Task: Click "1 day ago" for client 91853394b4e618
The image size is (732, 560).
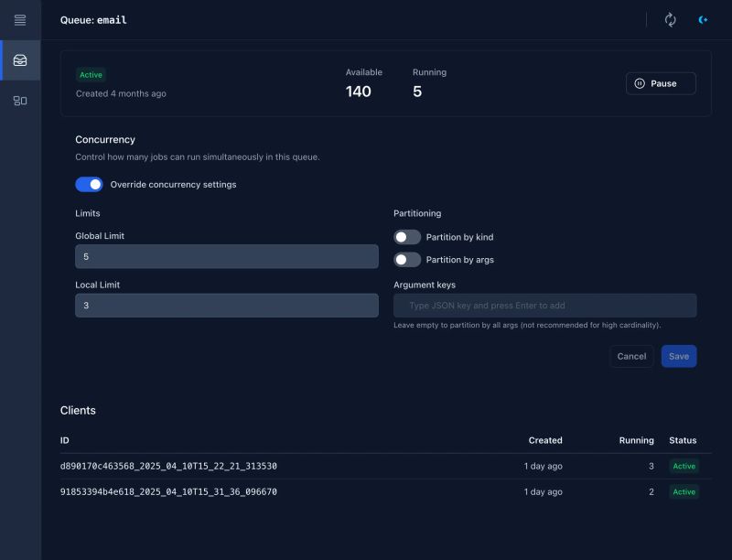Action: [543, 492]
